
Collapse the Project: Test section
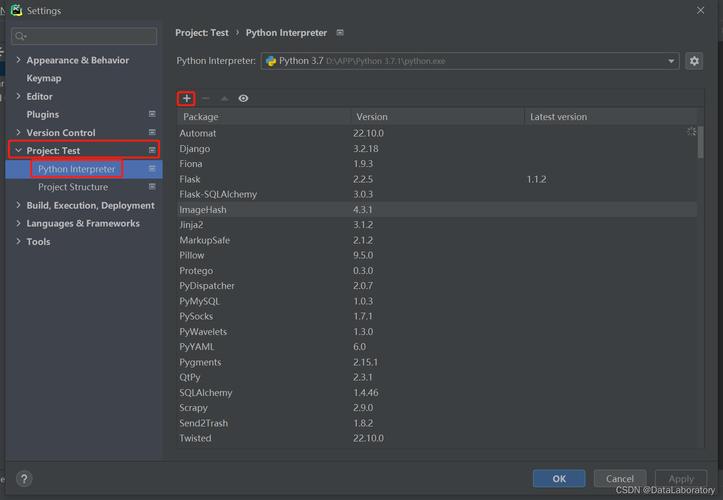click(18, 150)
